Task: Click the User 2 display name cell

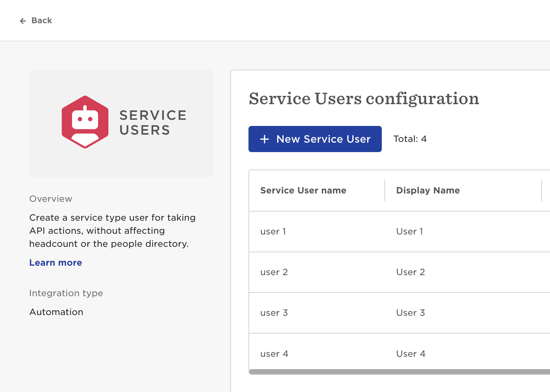Action: point(411,272)
